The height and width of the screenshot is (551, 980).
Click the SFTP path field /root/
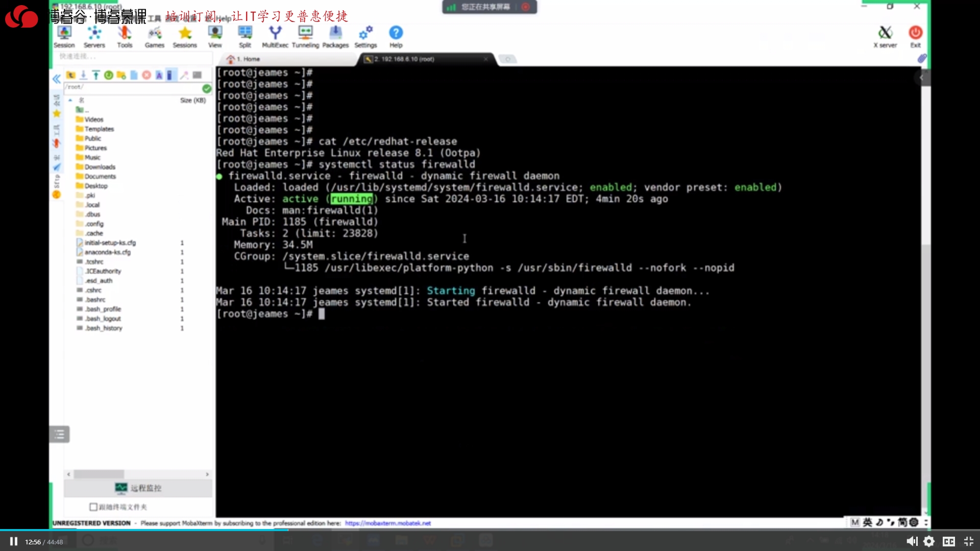[133, 87]
